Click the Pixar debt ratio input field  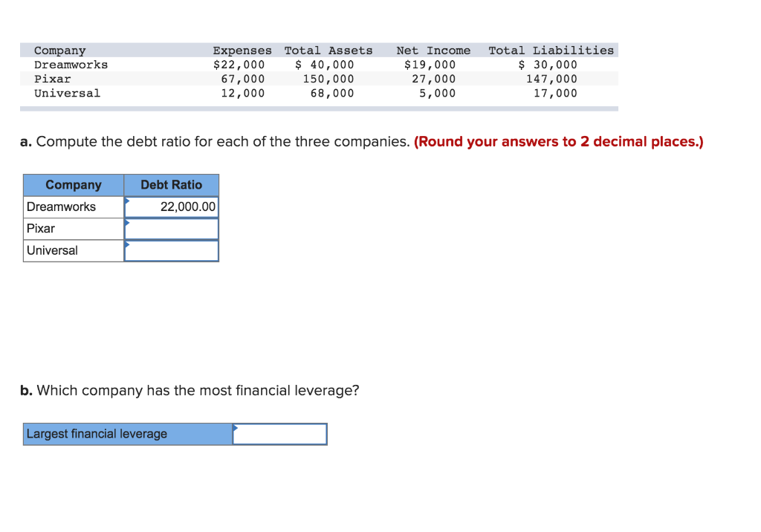point(172,229)
